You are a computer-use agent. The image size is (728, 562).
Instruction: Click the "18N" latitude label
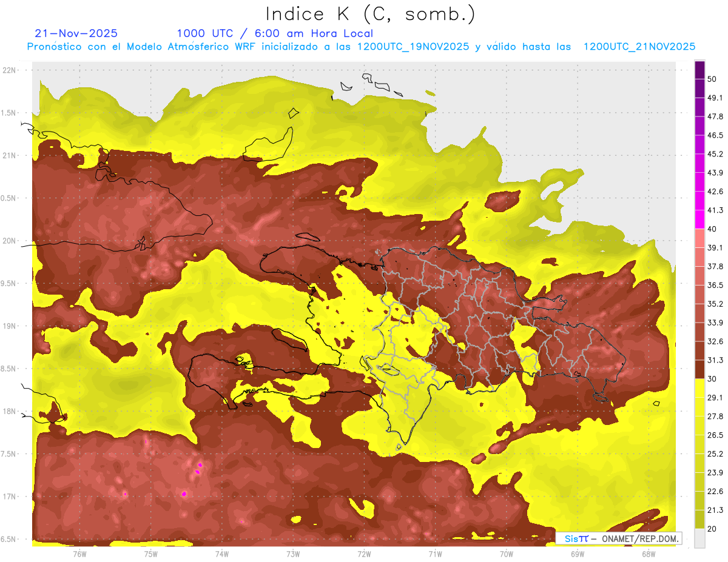pos(9,411)
